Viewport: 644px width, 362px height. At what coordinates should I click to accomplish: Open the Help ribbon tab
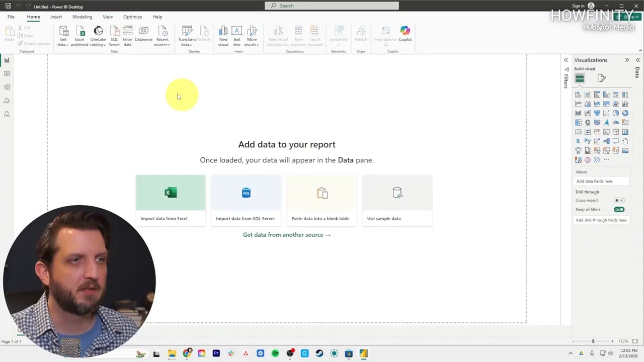pos(157,17)
